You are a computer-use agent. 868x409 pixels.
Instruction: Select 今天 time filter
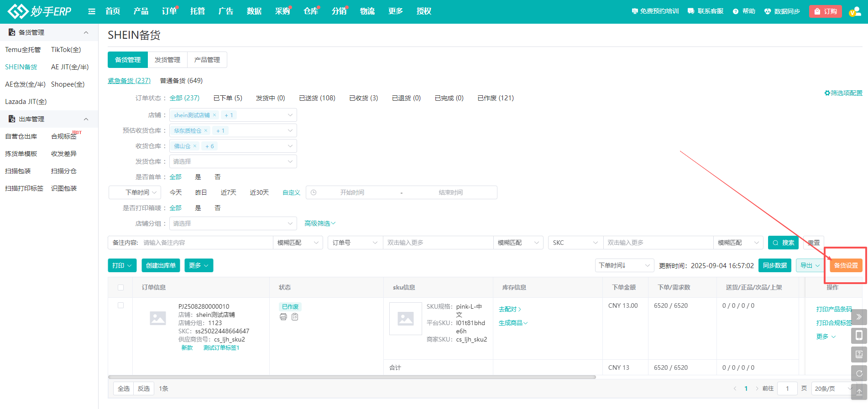pos(176,192)
